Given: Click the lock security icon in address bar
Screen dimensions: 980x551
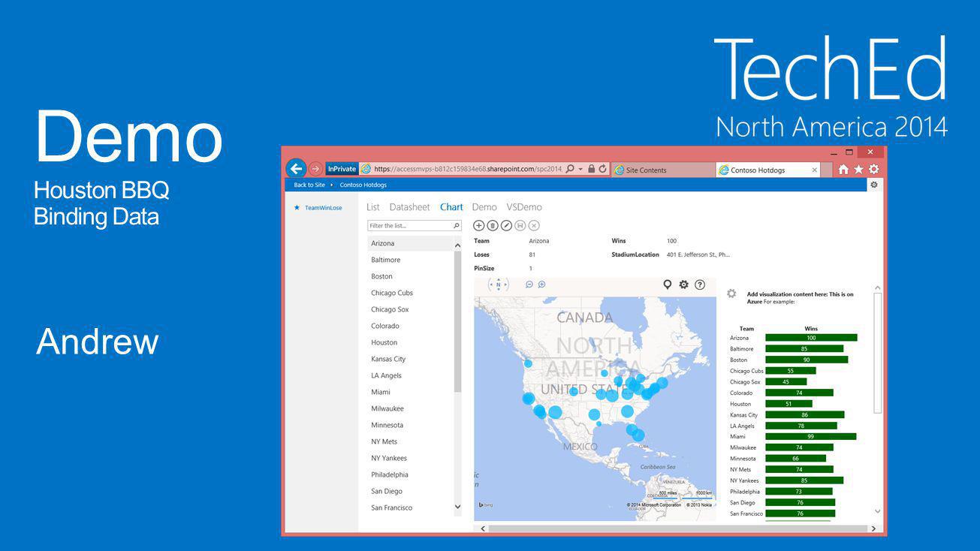Looking at the screenshot, I should coord(591,170).
